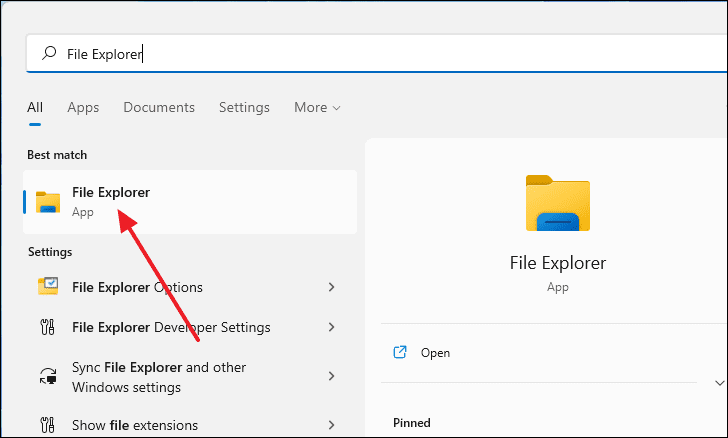Switch to the Documents tab

[159, 107]
